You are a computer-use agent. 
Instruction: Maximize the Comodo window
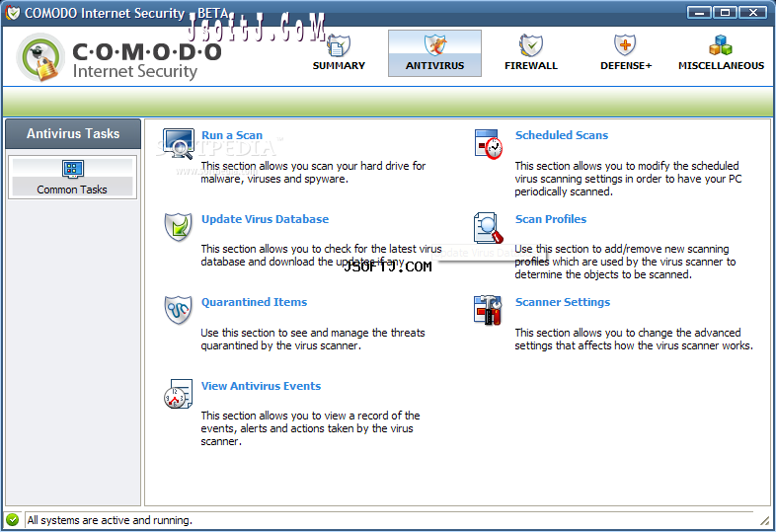coord(725,13)
